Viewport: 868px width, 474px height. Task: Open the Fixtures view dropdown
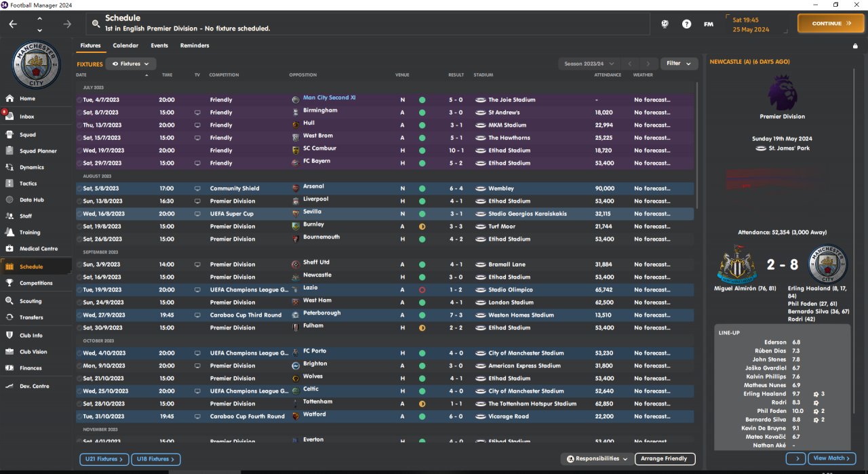point(131,64)
